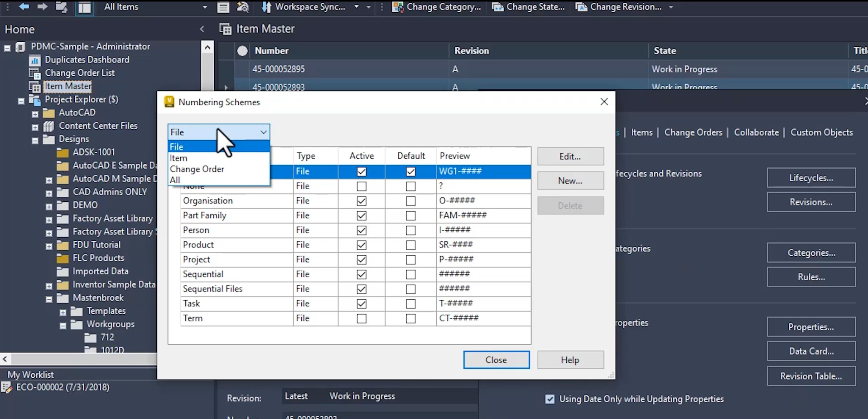
Task: Collapse the Designs folder node
Action: pos(35,140)
